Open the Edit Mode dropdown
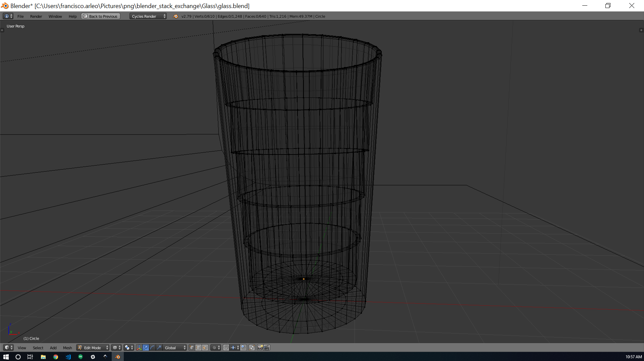This screenshot has height=361, width=644. coord(93,348)
